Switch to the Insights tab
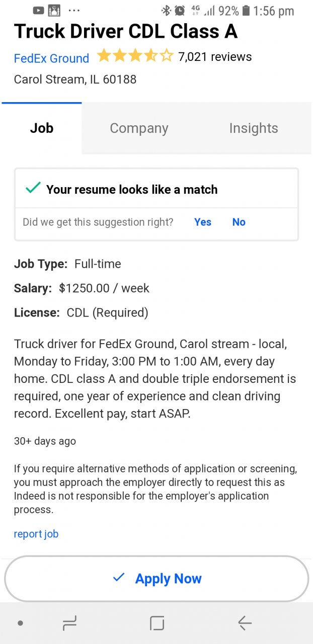The height and width of the screenshot is (644, 313). pyautogui.click(x=253, y=128)
